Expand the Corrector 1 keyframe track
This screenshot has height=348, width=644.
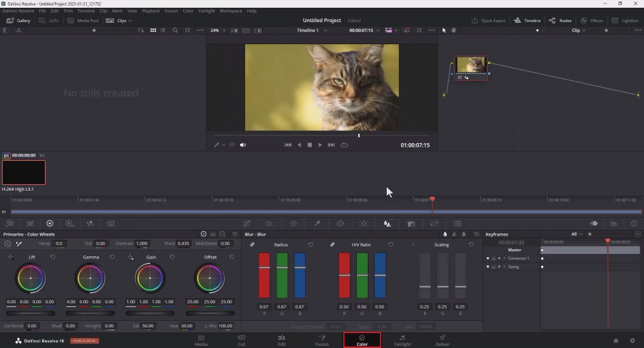tap(504, 258)
